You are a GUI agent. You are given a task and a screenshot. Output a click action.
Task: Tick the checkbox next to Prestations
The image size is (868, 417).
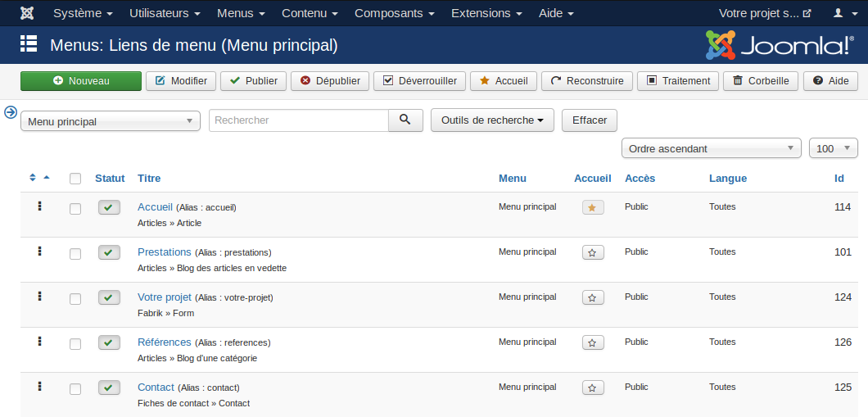coord(75,254)
